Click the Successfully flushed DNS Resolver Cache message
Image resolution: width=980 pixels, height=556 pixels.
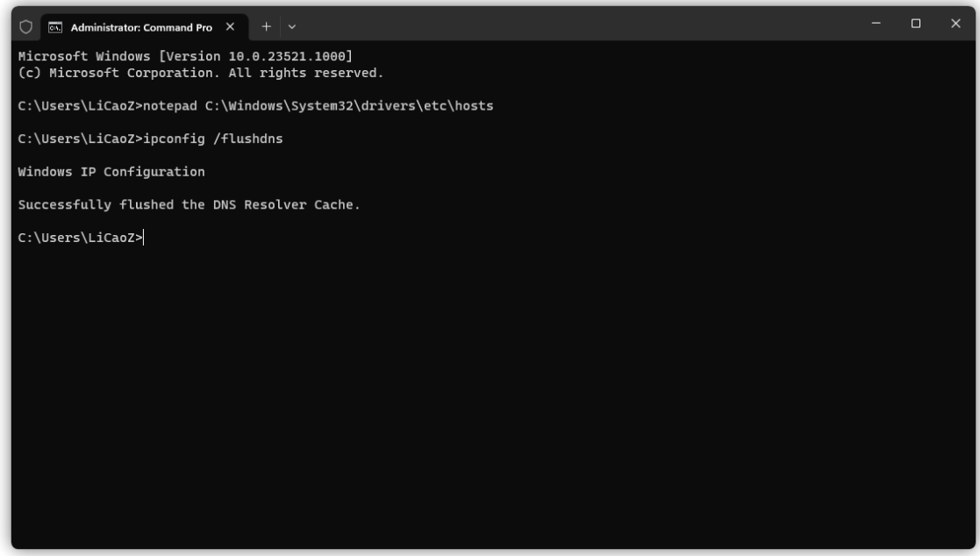[190, 205]
